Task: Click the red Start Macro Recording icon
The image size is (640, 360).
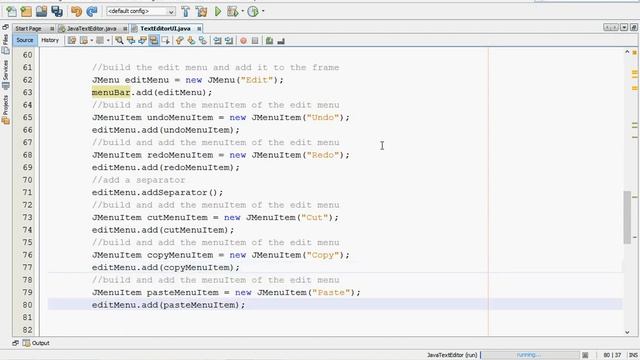Action: [x=243, y=40]
